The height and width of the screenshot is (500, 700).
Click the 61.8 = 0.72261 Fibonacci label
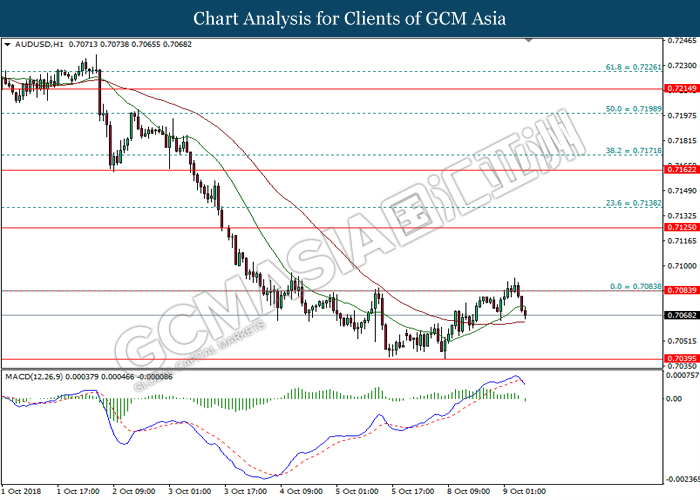633,67
